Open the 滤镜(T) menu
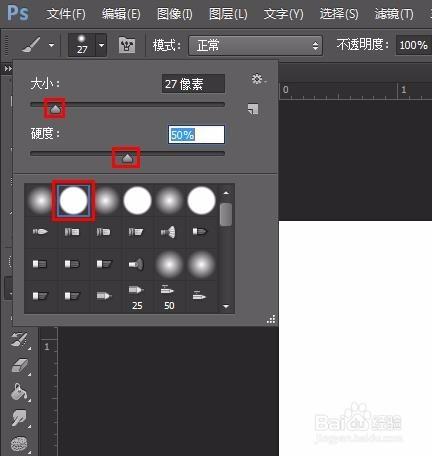The height and width of the screenshot is (456, 432). click(x=394, y=14)
